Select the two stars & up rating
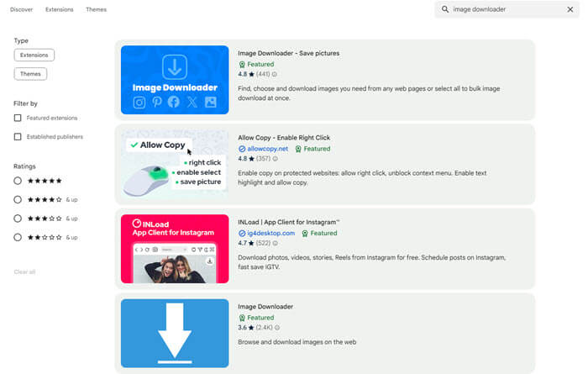Image resolution: width=588 pixels, height=374 pixels. pos(18,237)
